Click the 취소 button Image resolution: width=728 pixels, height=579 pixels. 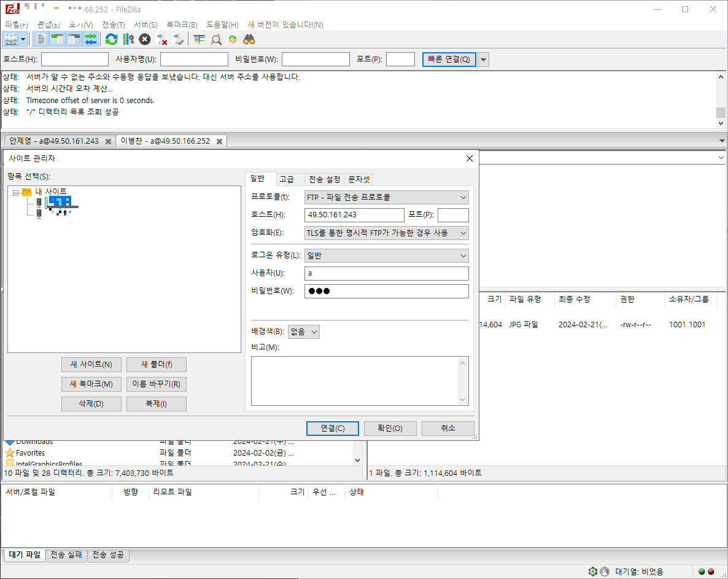coord(448,428)
